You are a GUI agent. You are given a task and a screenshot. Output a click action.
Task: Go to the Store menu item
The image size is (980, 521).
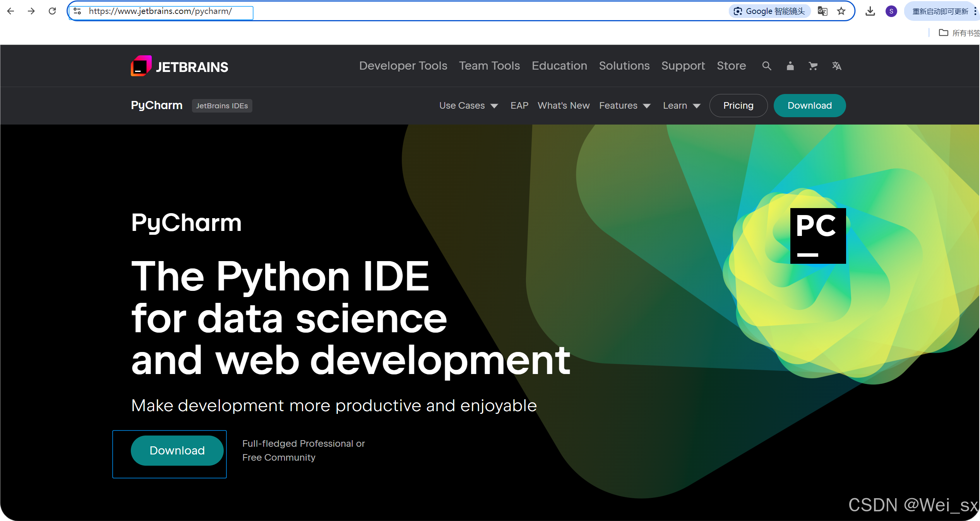pos(731,66)
